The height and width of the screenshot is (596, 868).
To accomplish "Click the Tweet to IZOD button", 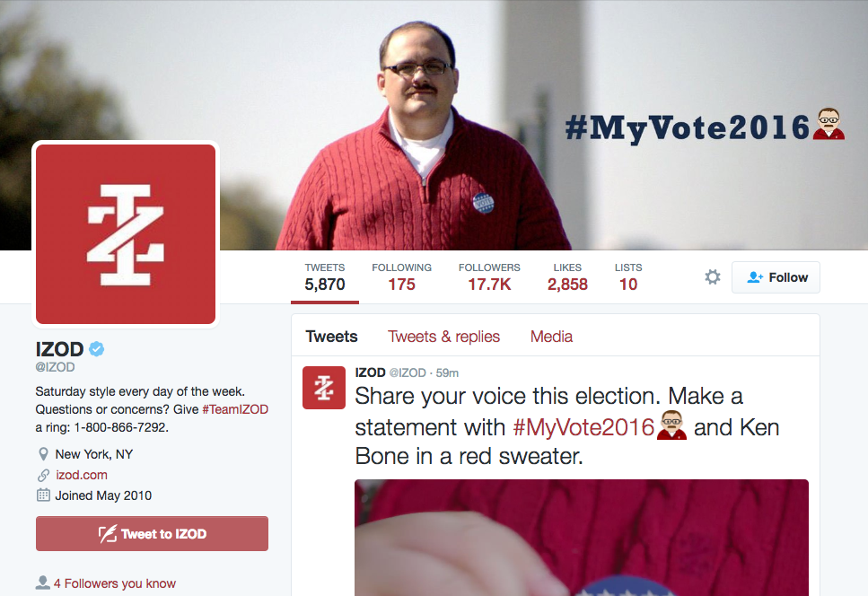I will [152, 534].
